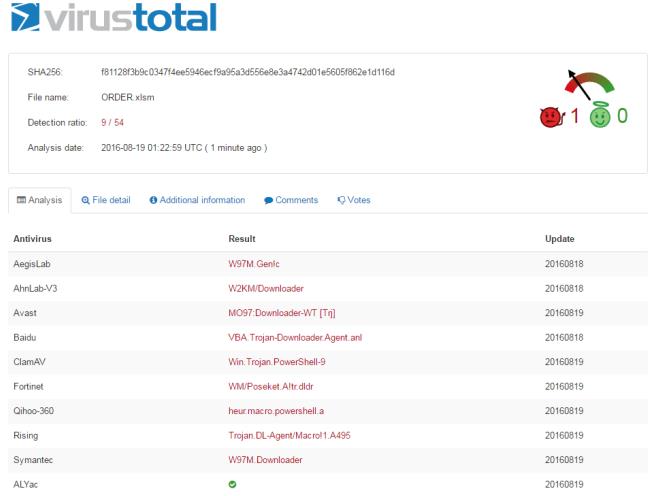Click the analysis date value
Viewport: 656px width, 496px height.
(184, 148)
